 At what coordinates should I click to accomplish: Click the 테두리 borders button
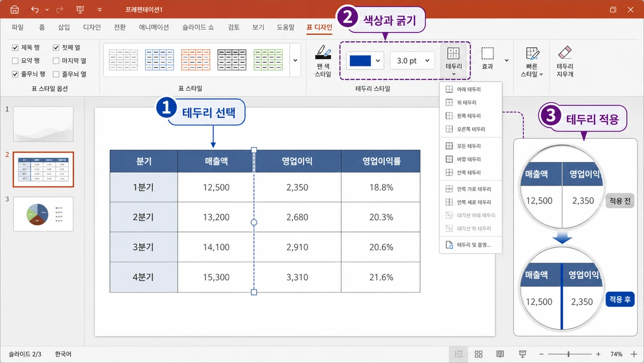click(453, 61)
